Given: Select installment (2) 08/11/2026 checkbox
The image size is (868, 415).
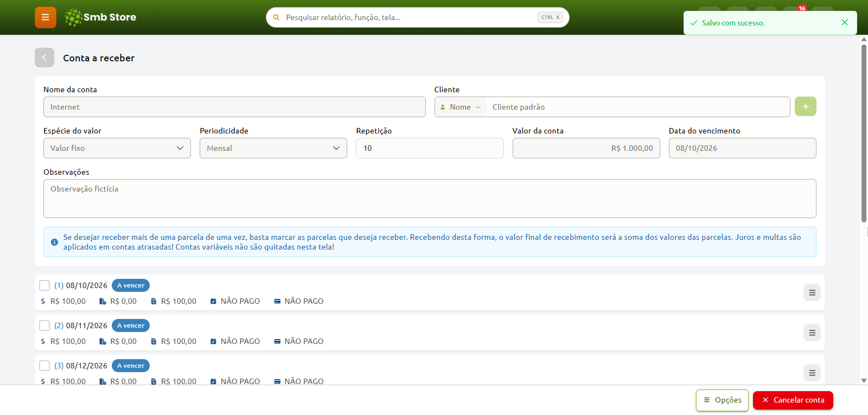Looking at the screenshot, I should 44,325.
